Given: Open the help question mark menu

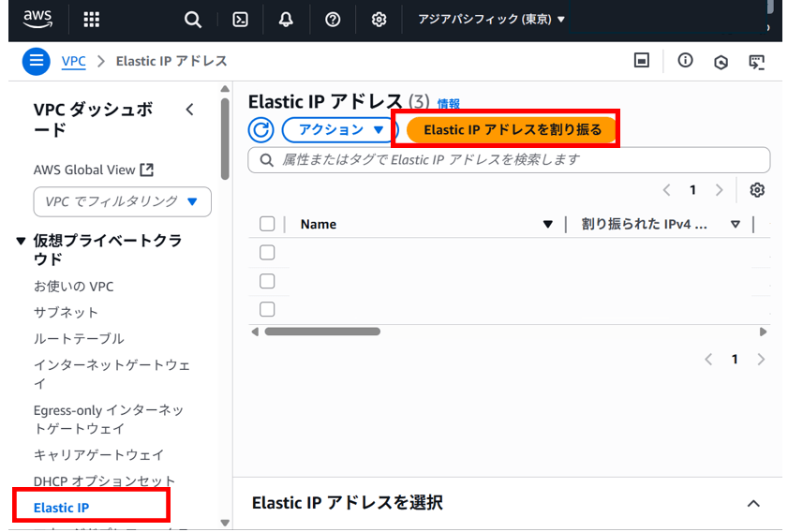Looking at the screenshot, I should 333,19.
